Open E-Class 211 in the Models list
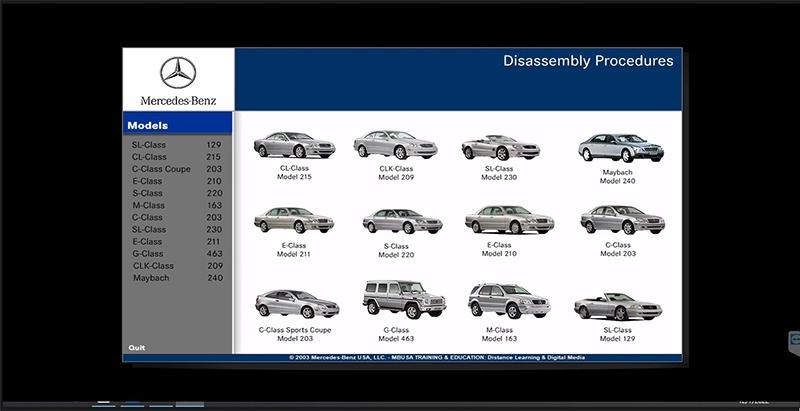Screen dimensions: 800x411 click(x=177, y=242)
